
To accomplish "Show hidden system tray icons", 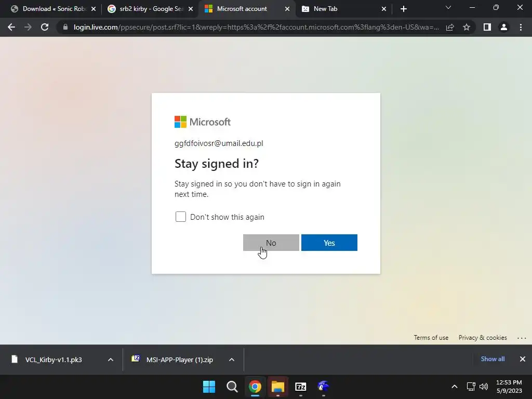I will 454,387.
